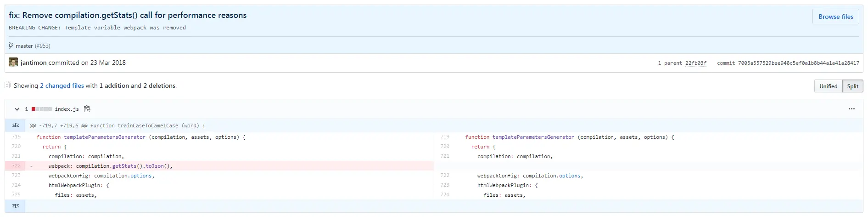Screen dimensions: 868x217
Task: Expand hidden lines below line 725
Action: [x=15, y=206]
